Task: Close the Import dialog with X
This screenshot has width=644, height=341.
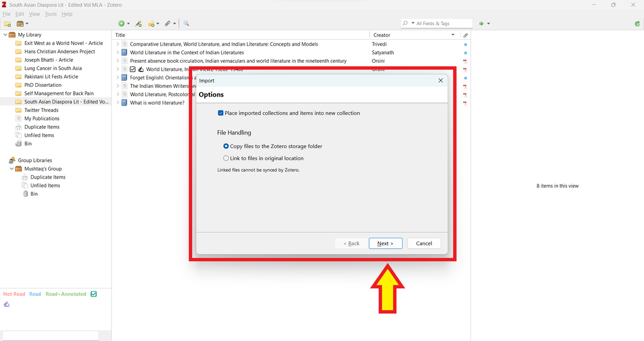Action: pyautogui.click(x=441, y=80)
